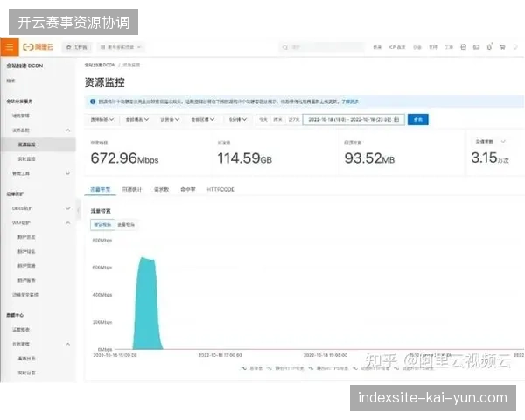Open 实时监控 in the sidebar

(26, 158)
